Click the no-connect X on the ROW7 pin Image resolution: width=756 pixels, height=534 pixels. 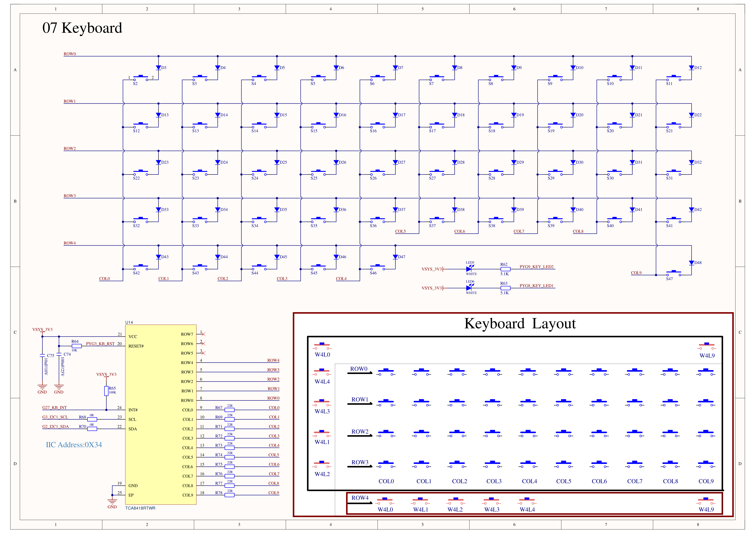204,334
